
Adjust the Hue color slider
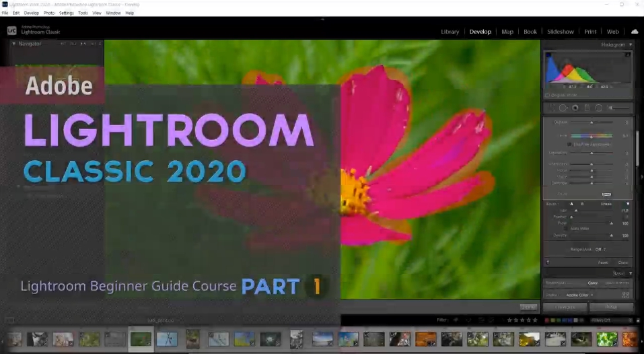pos(592,135)
